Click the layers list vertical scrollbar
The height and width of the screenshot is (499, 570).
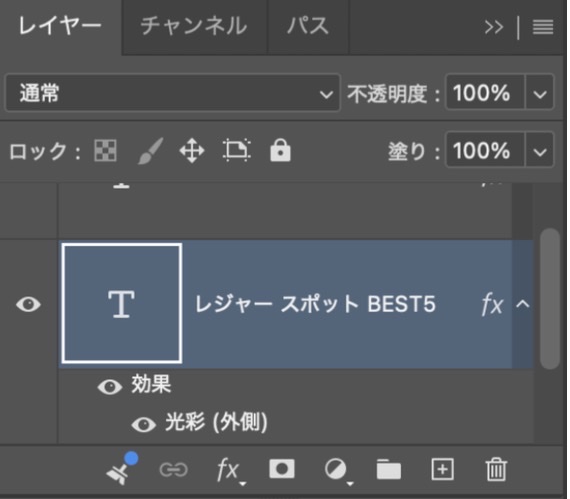(549, 299)
